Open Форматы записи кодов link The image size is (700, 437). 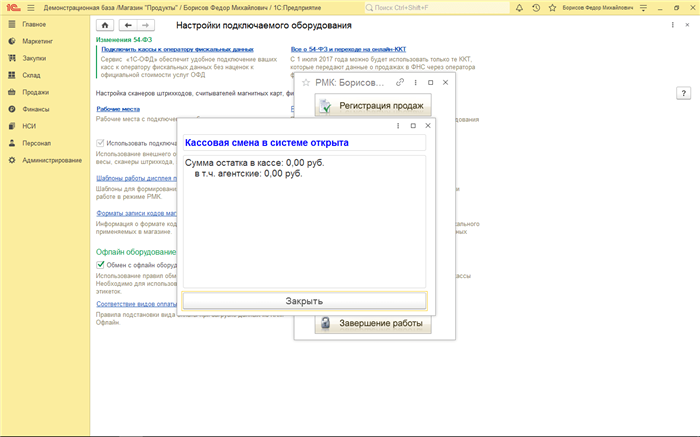click(x=137, y=213)
